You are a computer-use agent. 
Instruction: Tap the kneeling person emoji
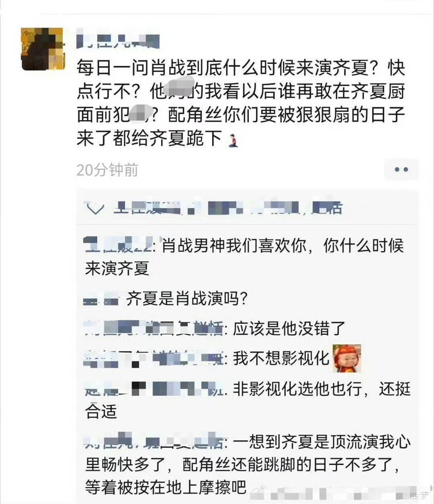(x=233, y=140)
